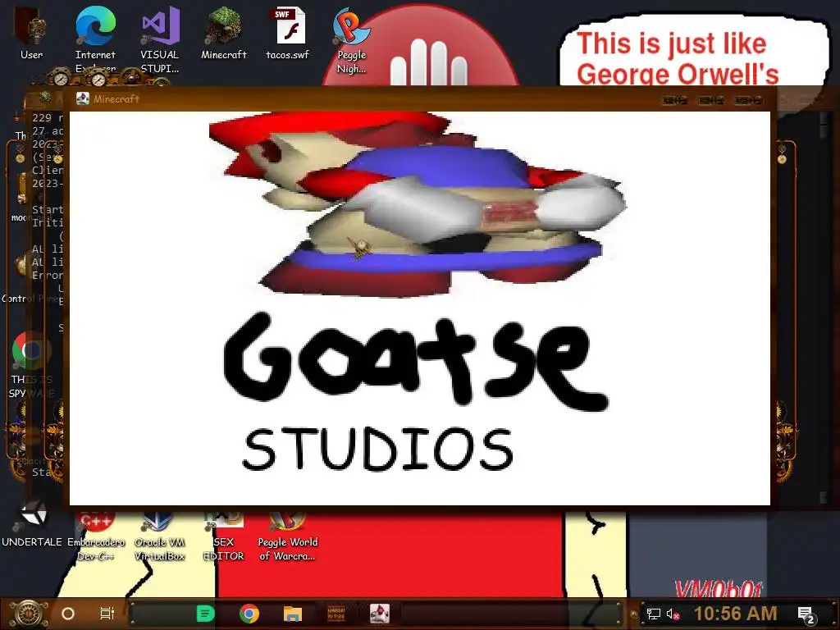Screen dimensions: 840x630
Task: Switch to the brown-labeled app on taskbar
Action: point(336,614)
